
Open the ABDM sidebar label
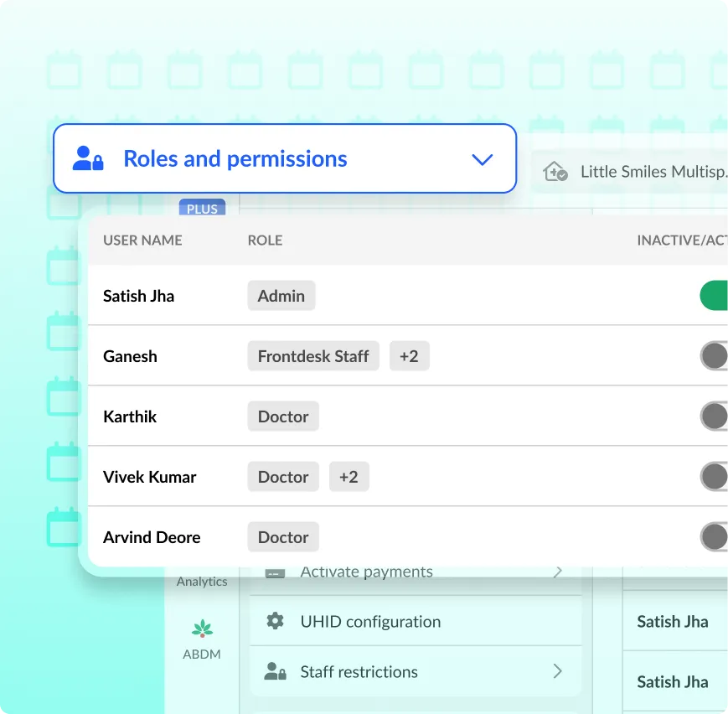(202, 654)
